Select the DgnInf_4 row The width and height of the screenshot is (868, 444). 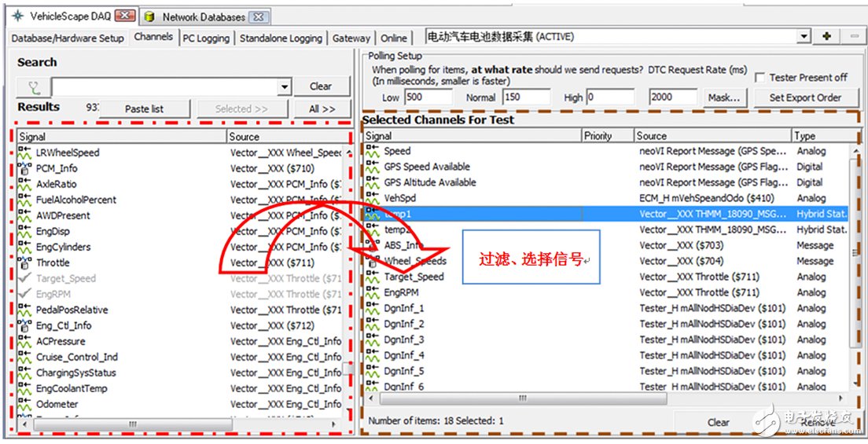click(606, 355)
